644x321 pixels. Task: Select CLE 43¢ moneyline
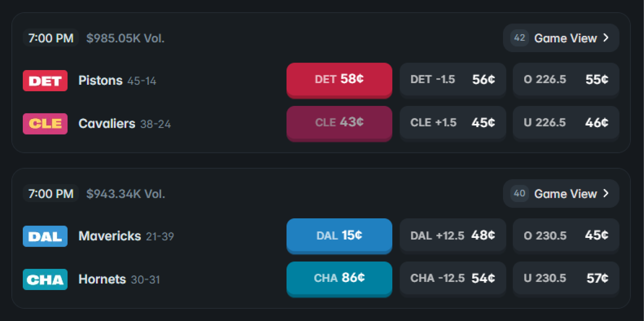(x=339, y=123)
